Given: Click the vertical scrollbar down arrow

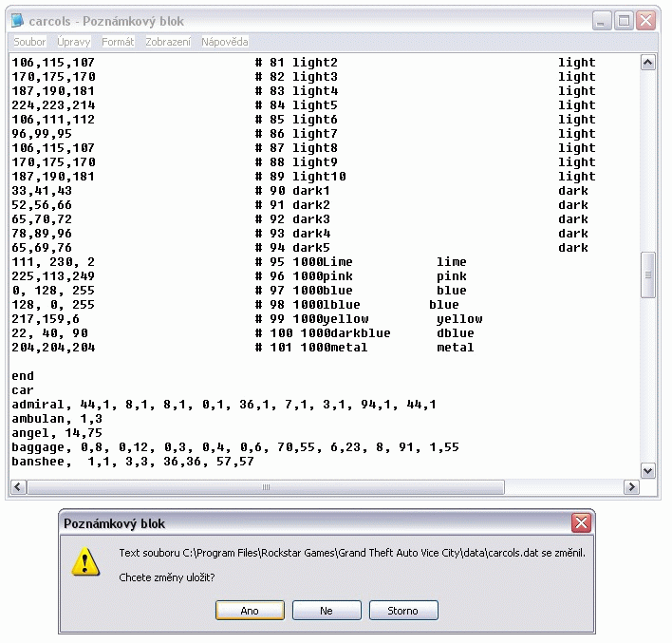Looking at the screenshot, I should point(648,470).
